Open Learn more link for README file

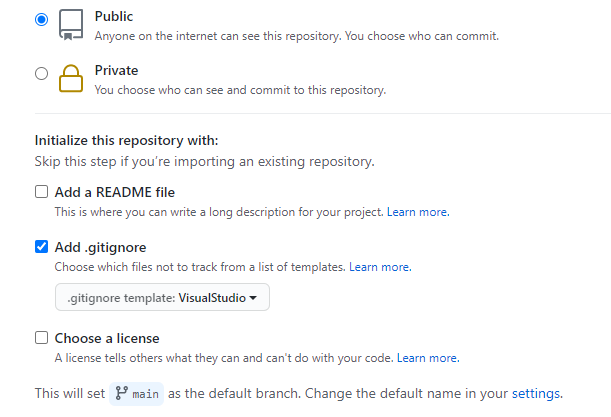(x=418, y=212)
